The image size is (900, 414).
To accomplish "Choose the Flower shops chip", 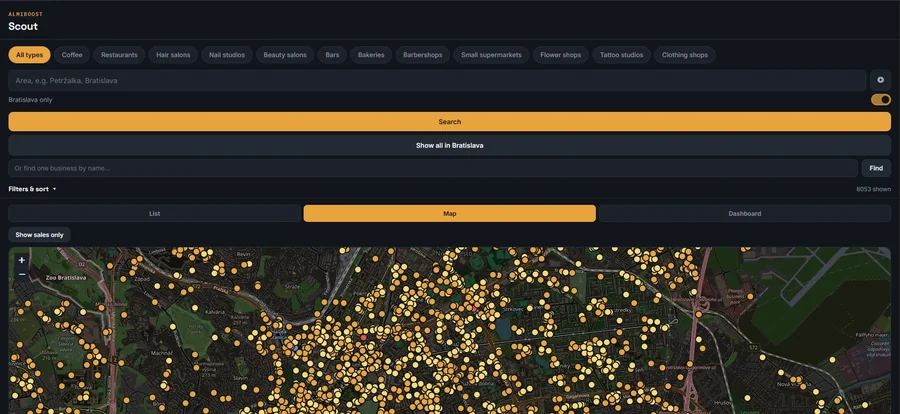I will click(561, 55).
